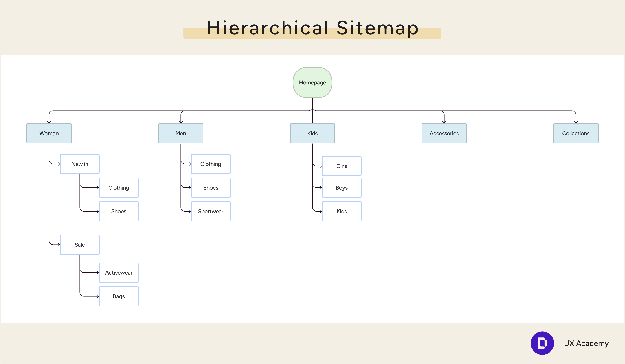Click the Activewear node under Sale
Viewport: 625px width, 364px height.
(119, 273)
